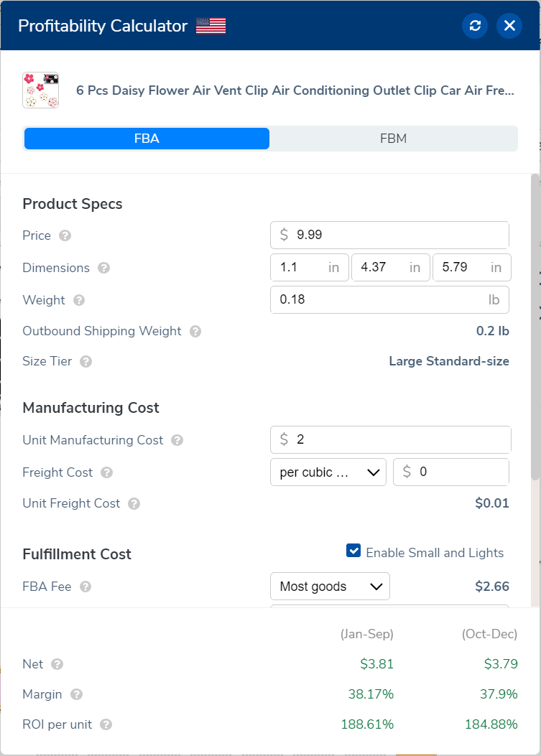Open the FBA Fee category dropdown
Image resolution: width=541 pixels, height=756 pixels.
330,587
